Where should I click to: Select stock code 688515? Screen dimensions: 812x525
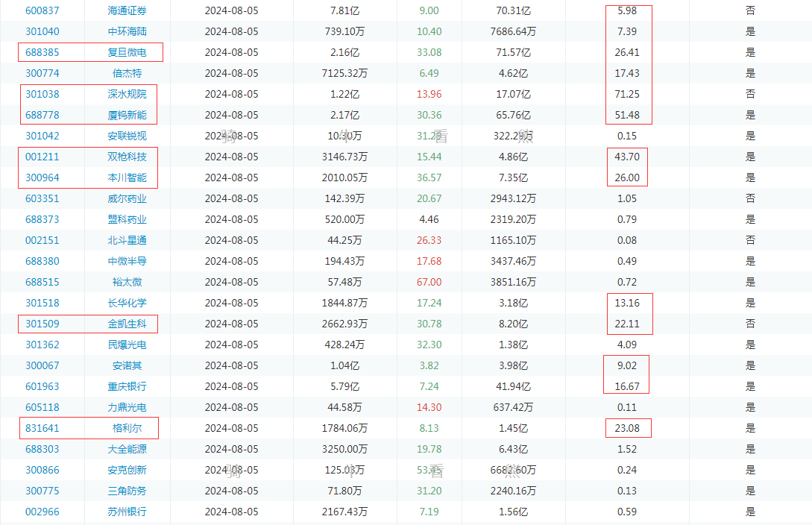[43, 282]
